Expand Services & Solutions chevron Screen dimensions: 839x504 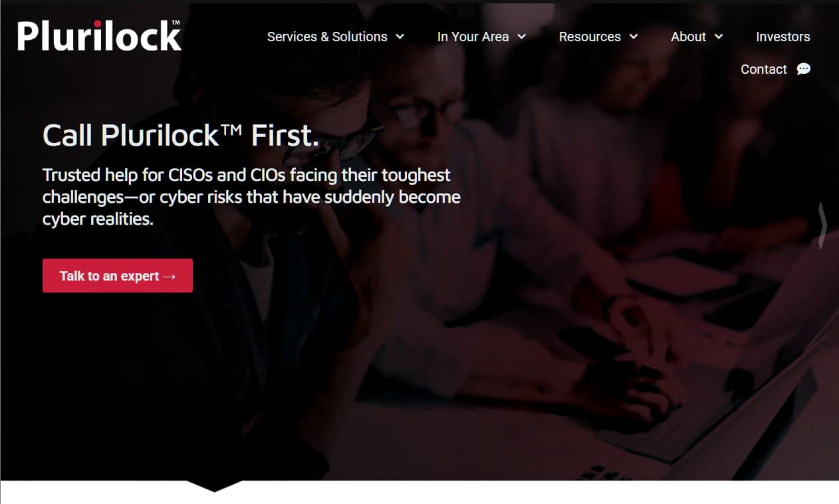(400, 37)
